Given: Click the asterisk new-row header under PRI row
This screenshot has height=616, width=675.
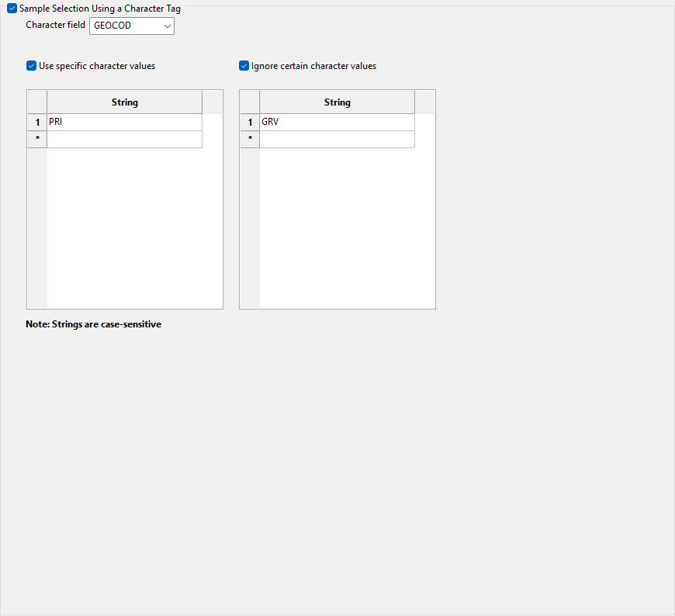Looking at the screenshot, I should (x=37, y=140).
